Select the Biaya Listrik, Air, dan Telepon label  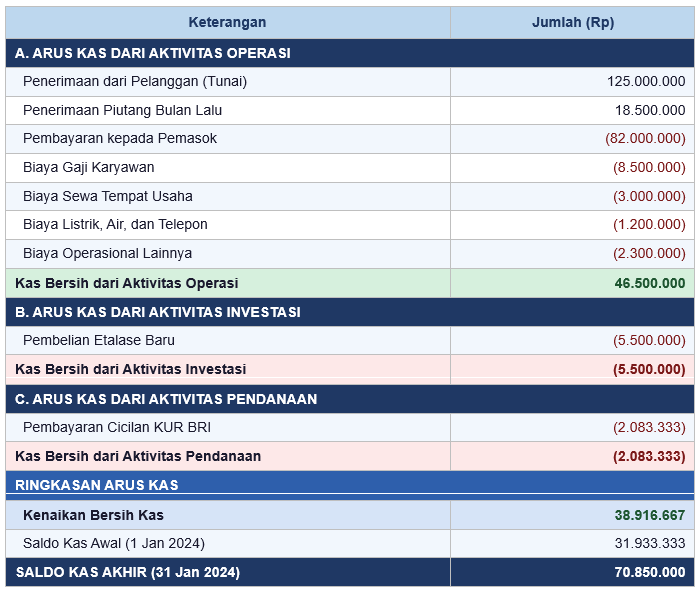coord(116,224)
